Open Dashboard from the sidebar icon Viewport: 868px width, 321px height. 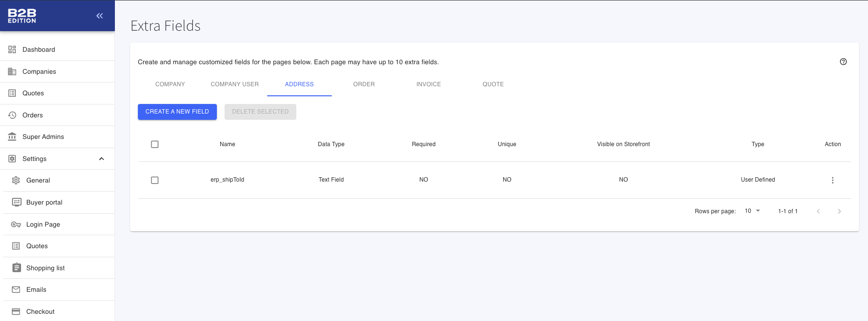click(12, 49)
